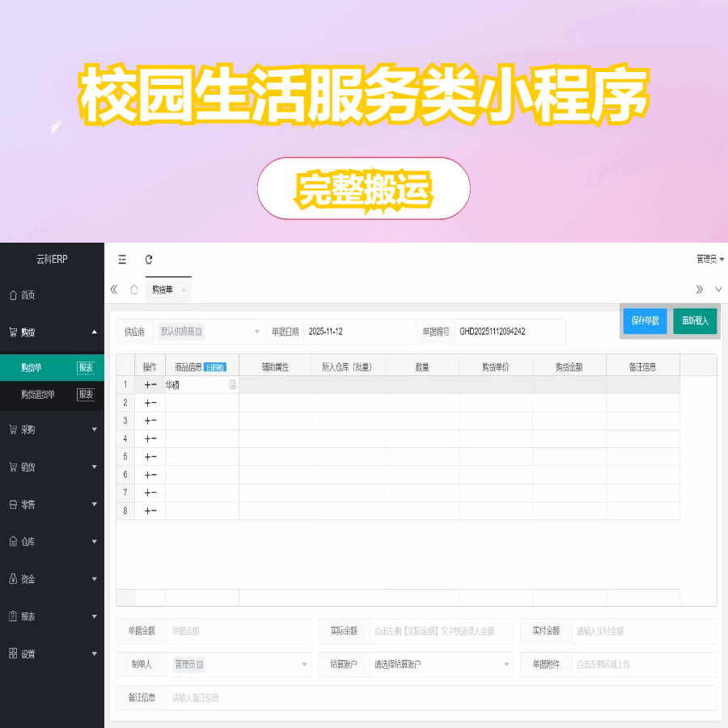Open the 结算账户 dropdown
Screen dimensions: 728x728
[506, 664]
